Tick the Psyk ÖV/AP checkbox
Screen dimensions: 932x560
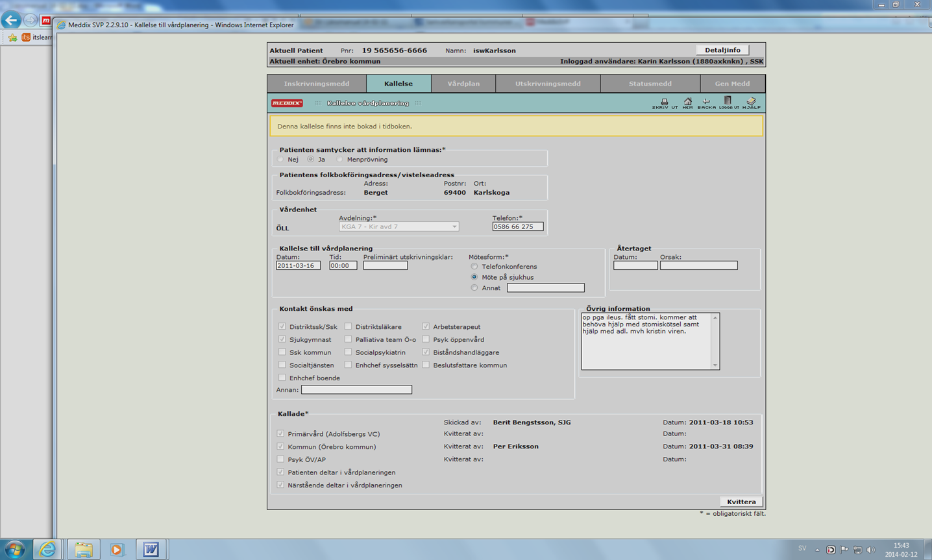pos(280,459)
